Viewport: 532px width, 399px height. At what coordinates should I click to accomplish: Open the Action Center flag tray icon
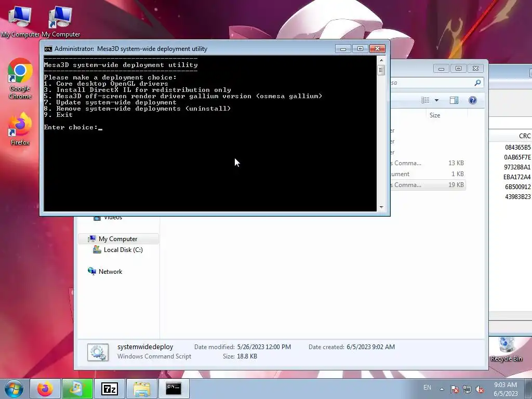coord(455,389)
